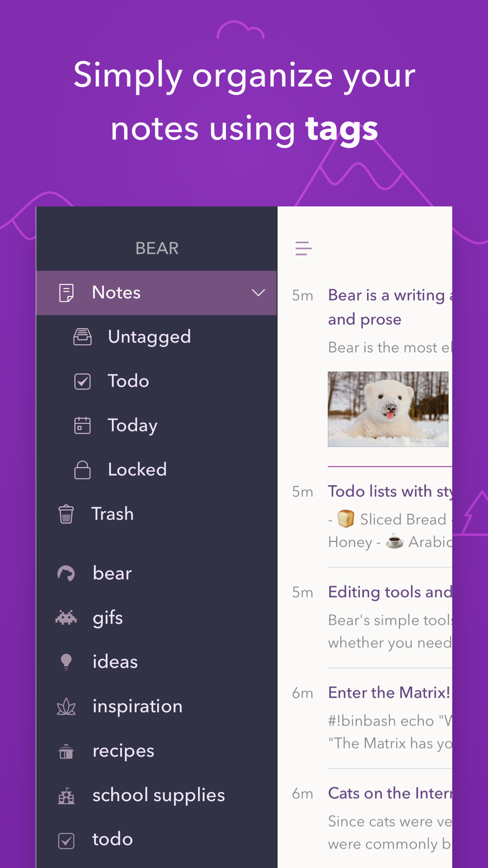Click the ideas lightbulb icon
This screenshot has width=488, height=868.
point(66,662)
